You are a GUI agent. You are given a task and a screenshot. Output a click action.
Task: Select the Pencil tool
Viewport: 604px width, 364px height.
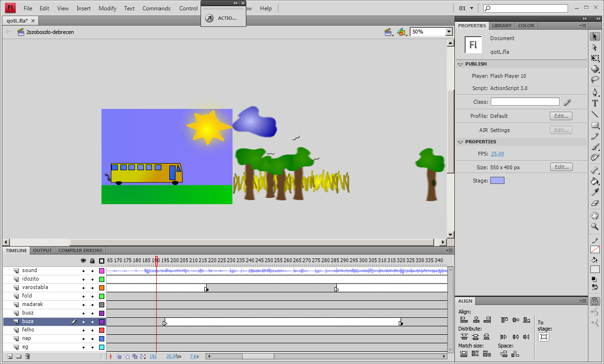pyautogui.click(x=595, y=136)
